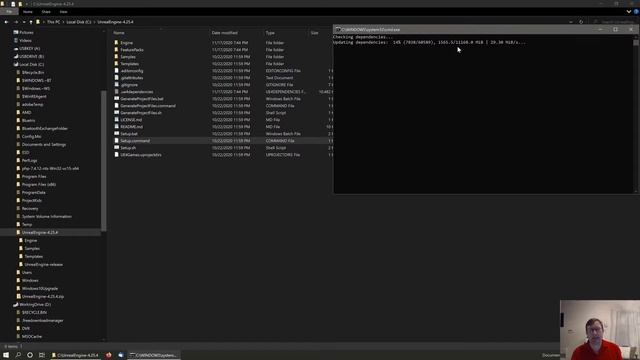
Task: Go forward in Explorer navigation
Action: (16, 22)
